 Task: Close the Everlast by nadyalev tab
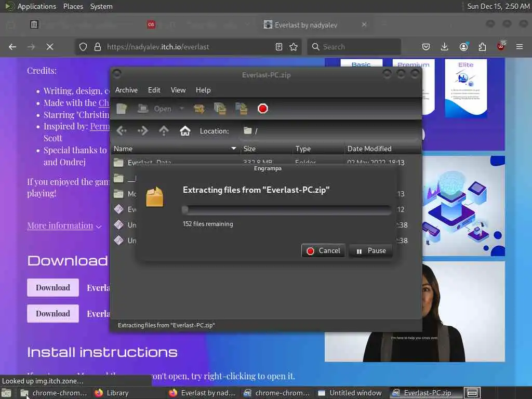coord(364,24)
